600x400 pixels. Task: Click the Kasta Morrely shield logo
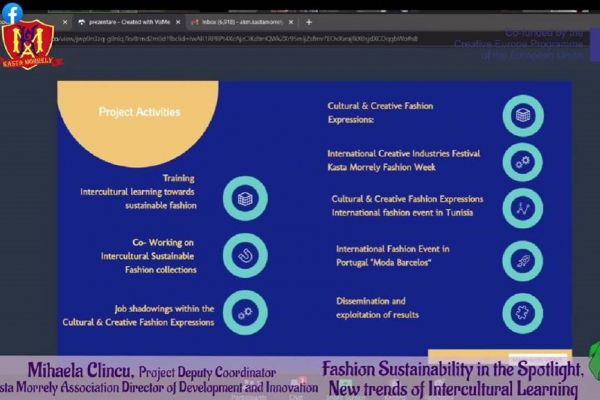point(25,46)
